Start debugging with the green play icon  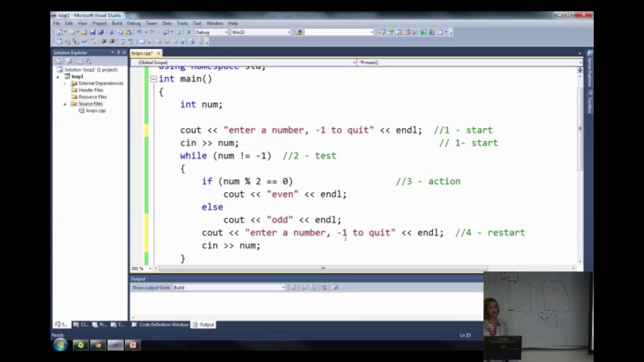(189, 32)
